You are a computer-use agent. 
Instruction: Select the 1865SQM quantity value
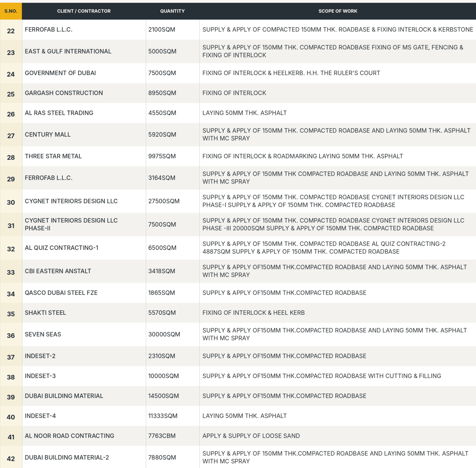tap(162, 293)
